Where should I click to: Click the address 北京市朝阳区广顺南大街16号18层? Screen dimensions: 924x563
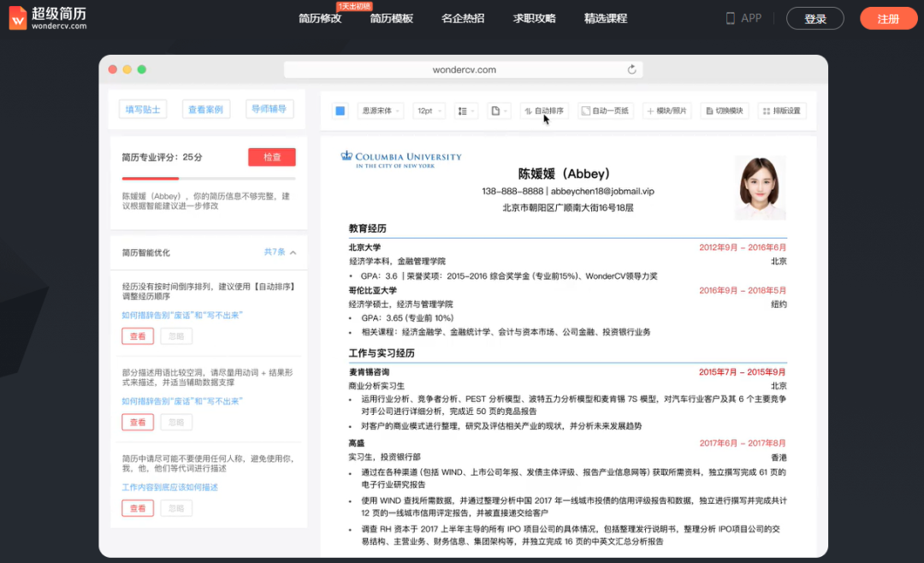point(568,208)
